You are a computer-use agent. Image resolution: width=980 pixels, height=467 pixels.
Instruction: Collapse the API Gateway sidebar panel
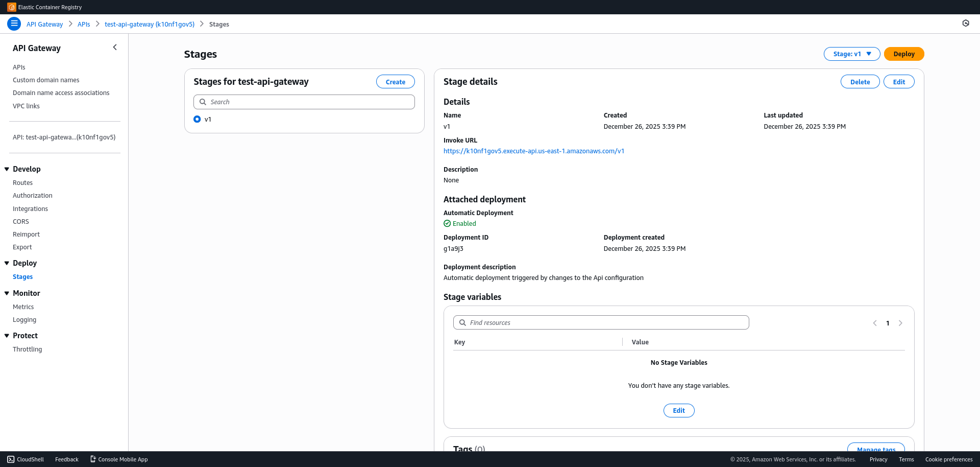(x=115, y=47)
